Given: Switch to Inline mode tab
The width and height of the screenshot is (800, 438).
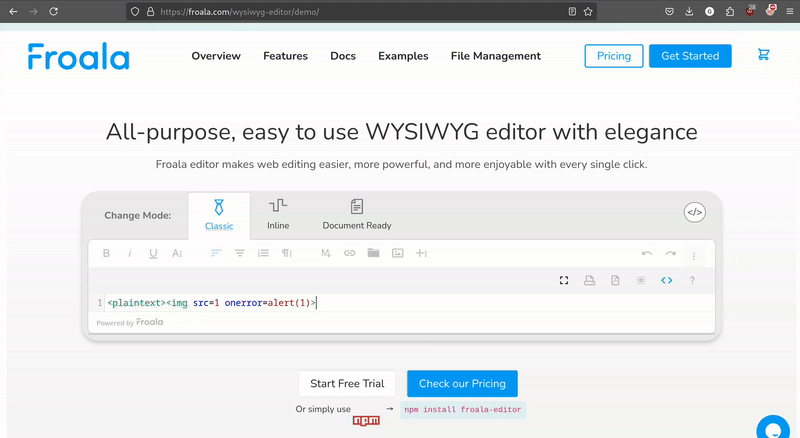Looking at the screenshot, I should pos(278,213).
